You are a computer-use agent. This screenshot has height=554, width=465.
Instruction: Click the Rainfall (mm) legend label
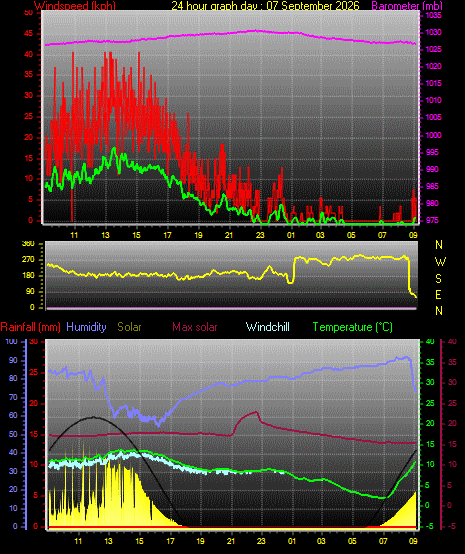[31, 327]
